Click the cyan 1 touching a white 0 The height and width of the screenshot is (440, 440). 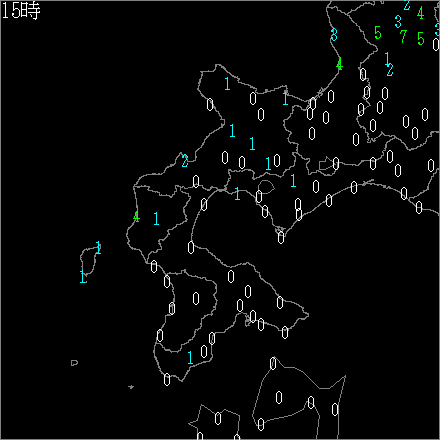tap(268, 164)
